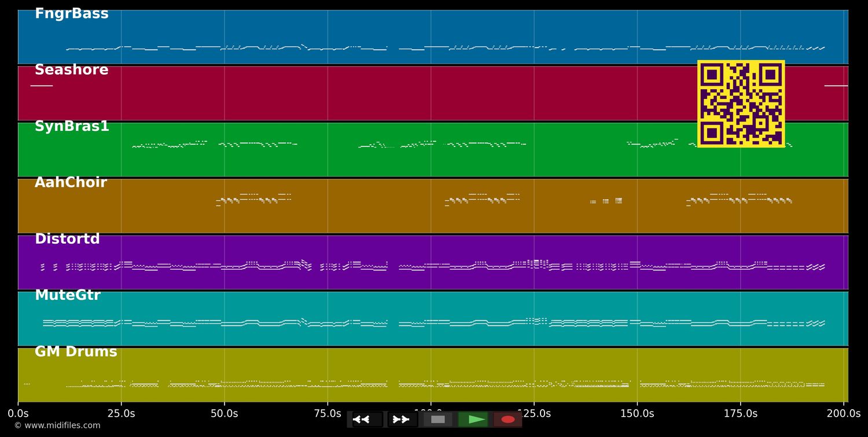This screenshot has height=437, width=868.
Task: Click the rewind button
Action: tap(367, 420)
